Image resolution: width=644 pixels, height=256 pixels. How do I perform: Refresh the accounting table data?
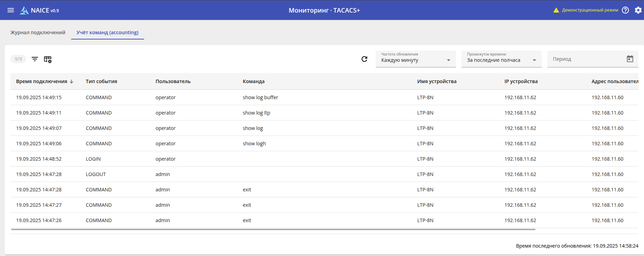coord(364,59)
